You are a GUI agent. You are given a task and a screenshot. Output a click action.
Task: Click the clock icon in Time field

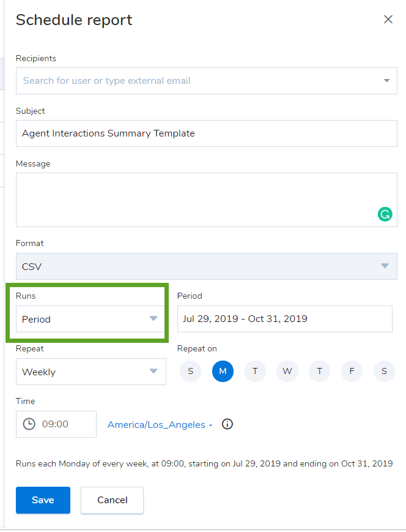coord(29,424)
